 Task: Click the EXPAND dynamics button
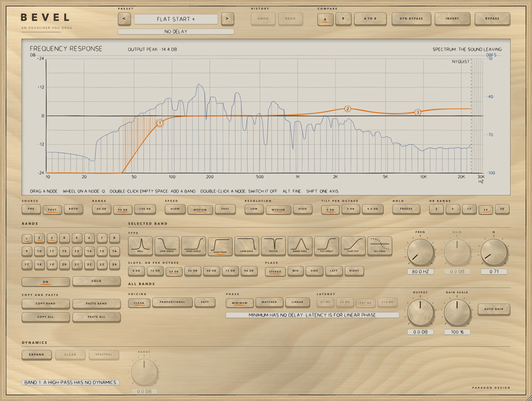click(x=37, y=355)
